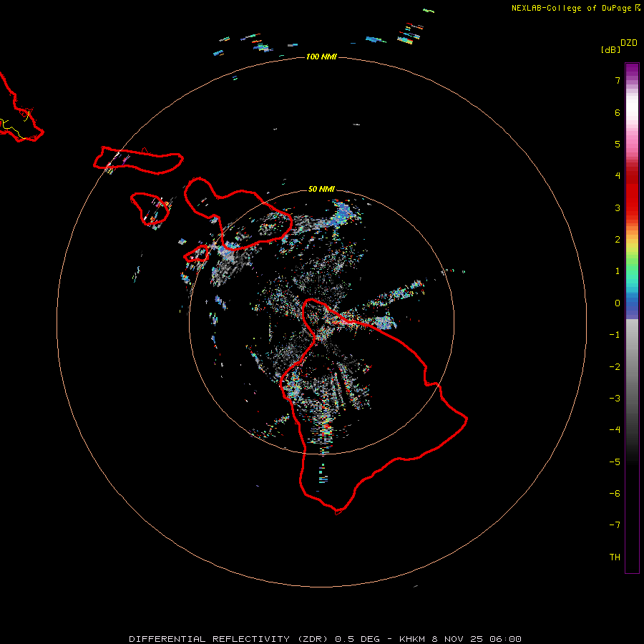Click the 0 value on the color scale

click(x=618, y=303)
